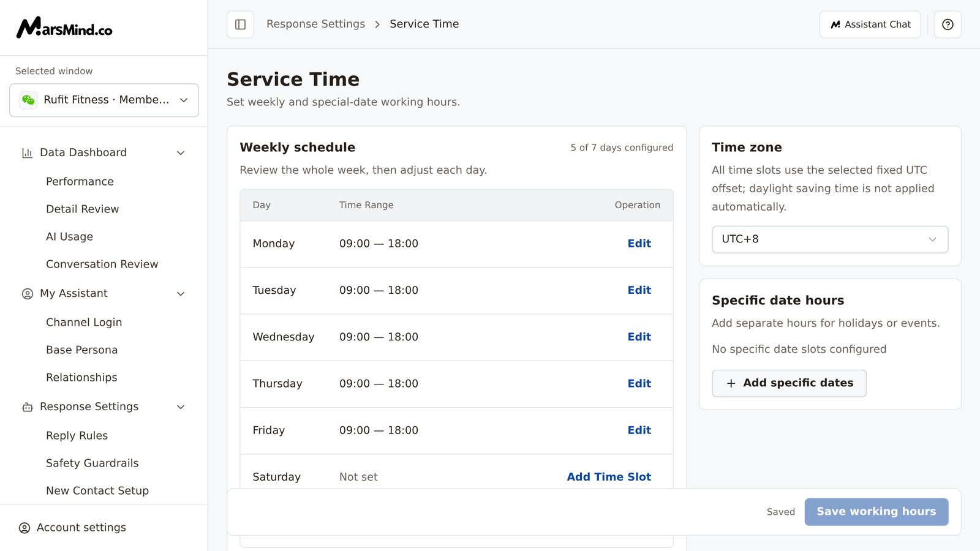
Task: Open Assistant Chat
Action: [870, 24]
